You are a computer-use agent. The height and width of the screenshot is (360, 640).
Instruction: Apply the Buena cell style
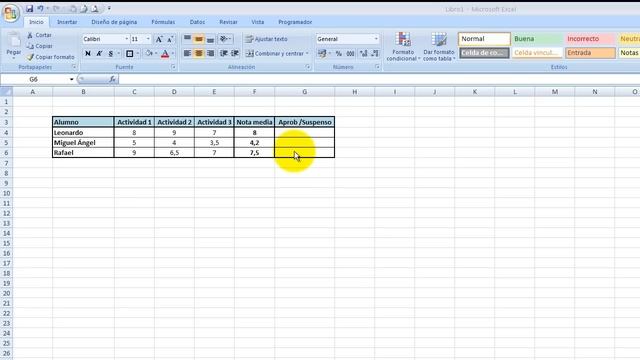coord(537,39)
